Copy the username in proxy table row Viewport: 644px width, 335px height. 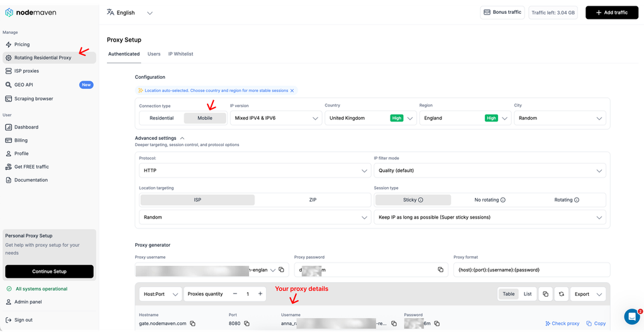[x=394, y=324]
